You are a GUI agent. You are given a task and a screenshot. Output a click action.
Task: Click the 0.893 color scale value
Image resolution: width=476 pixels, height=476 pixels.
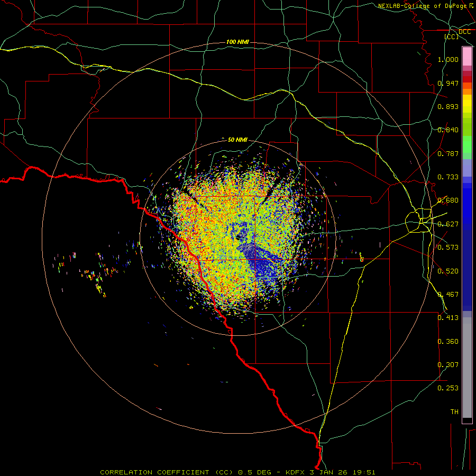click(x=448, y=106)
